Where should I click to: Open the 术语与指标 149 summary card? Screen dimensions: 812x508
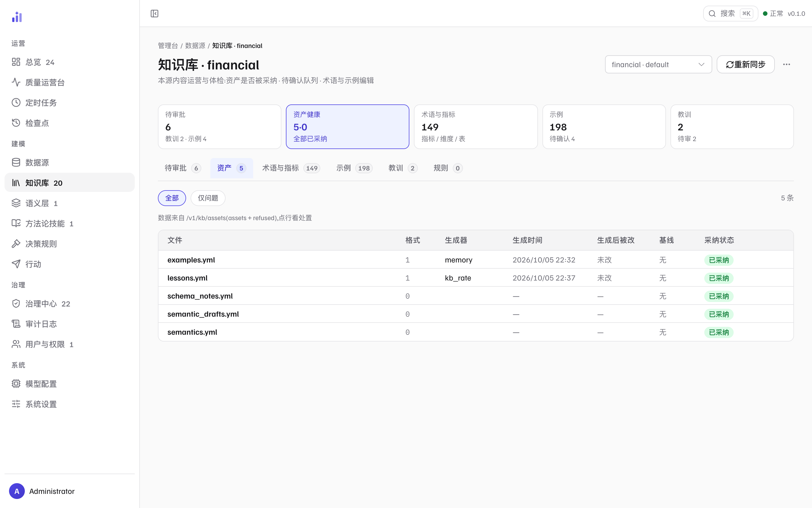[475, 127]
